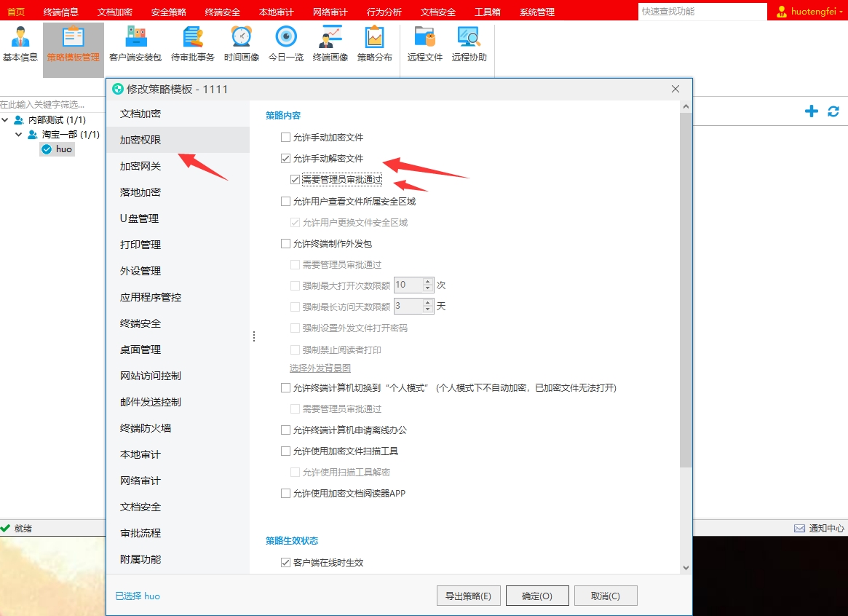Decrease the max access days spinner
This screenshot has height=616, width=848.
428,309
